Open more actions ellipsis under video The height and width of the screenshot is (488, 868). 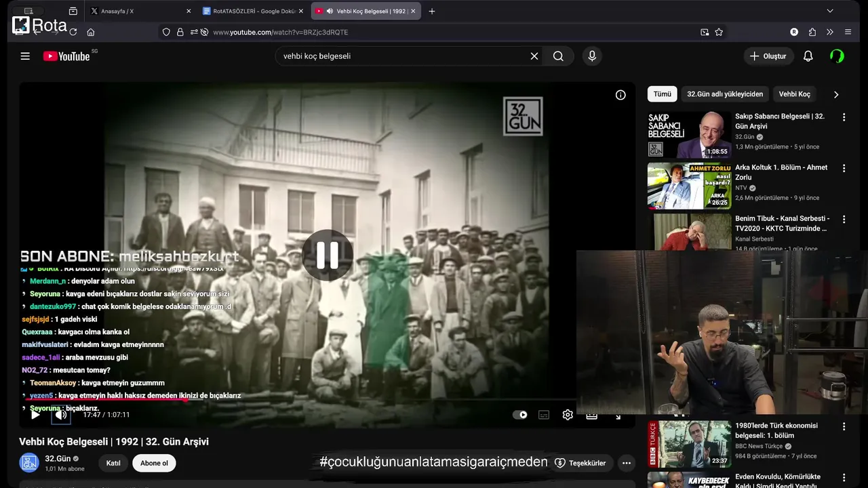pos(627,463)
